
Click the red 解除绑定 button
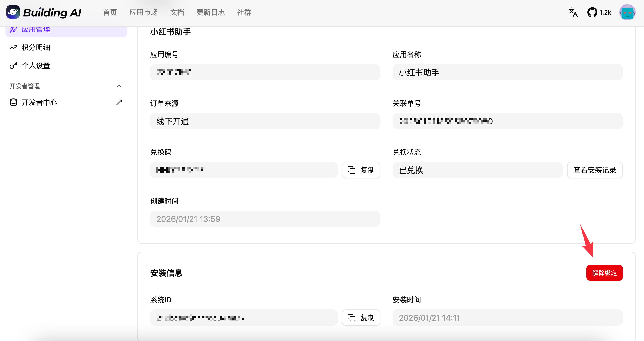pyautogui.click(x=604, y=273)
